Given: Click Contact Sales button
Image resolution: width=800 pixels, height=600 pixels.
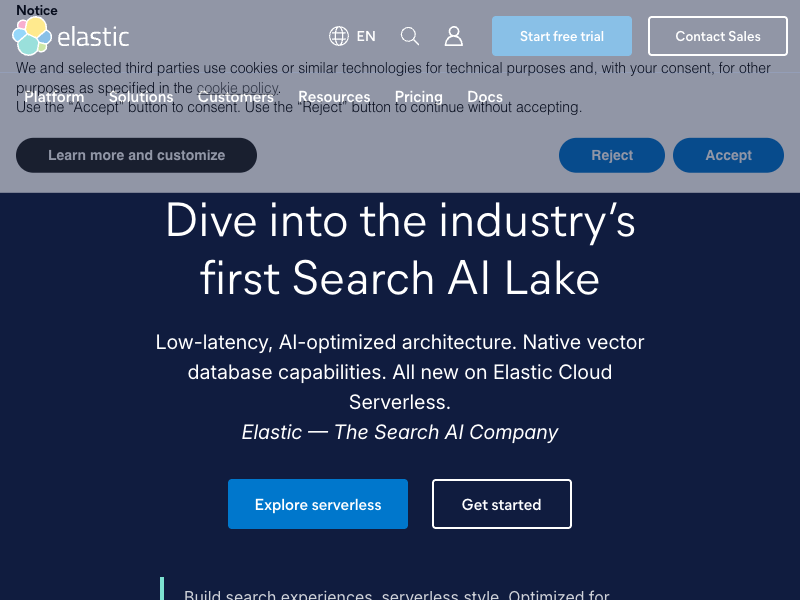Looking at the screenshot, I should coord(718,36).
